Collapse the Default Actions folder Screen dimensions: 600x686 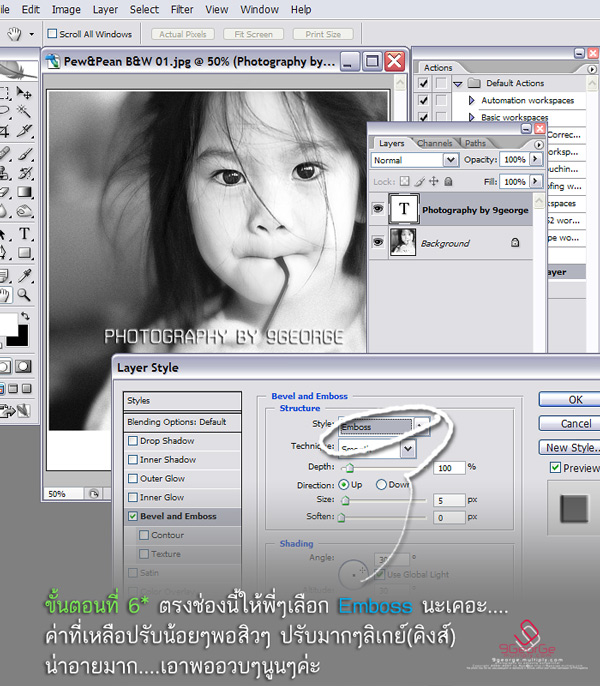[x=458, y=83]
